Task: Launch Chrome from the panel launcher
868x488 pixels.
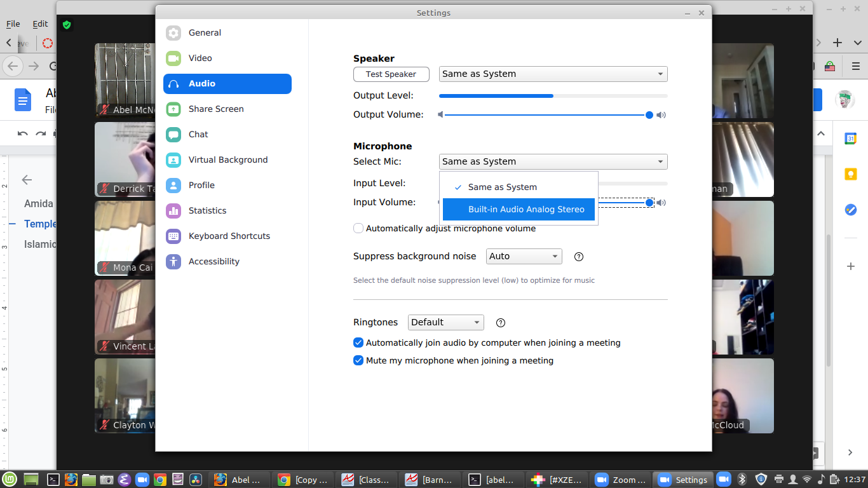Action: click(x=160, y=480)
